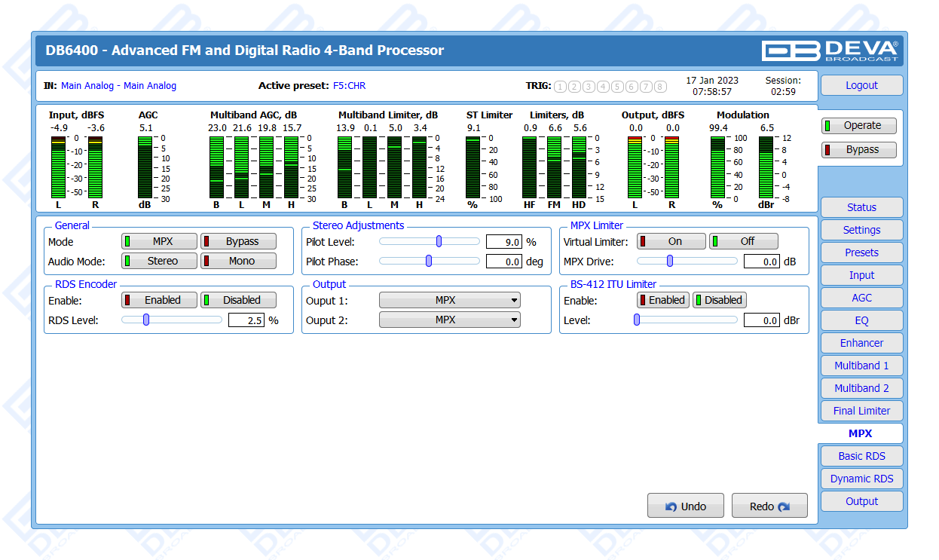Click trigger indicator number 1
Viewport: 939px width, 560px height.
coord(560,87)
